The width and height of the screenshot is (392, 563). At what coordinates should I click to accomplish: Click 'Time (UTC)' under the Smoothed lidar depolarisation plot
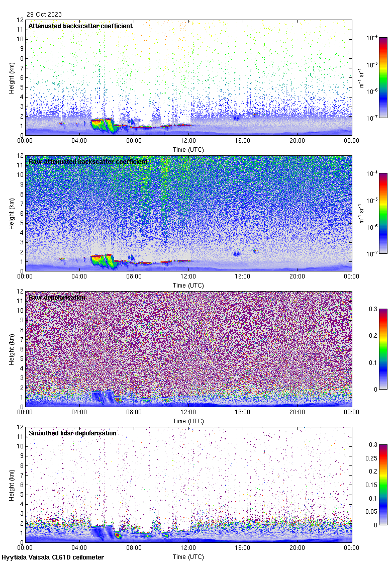[x=188, y=557]
